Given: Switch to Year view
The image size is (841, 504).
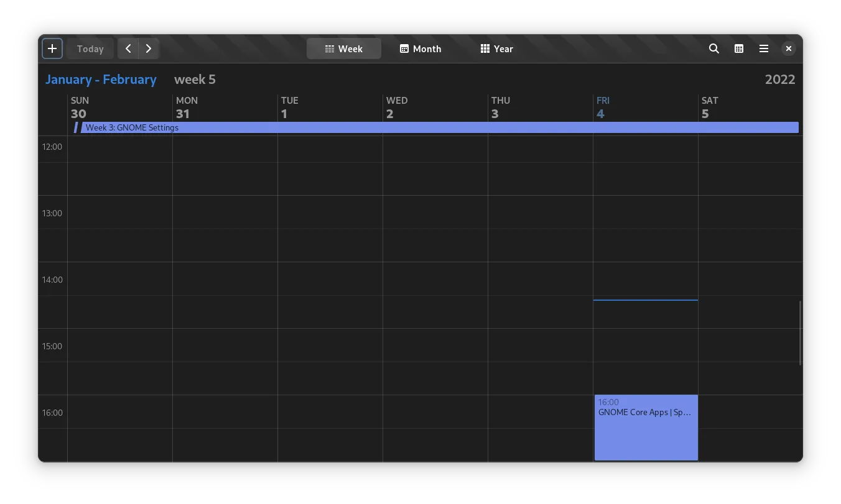Looking at the screenshot, I should click(497, 48).
